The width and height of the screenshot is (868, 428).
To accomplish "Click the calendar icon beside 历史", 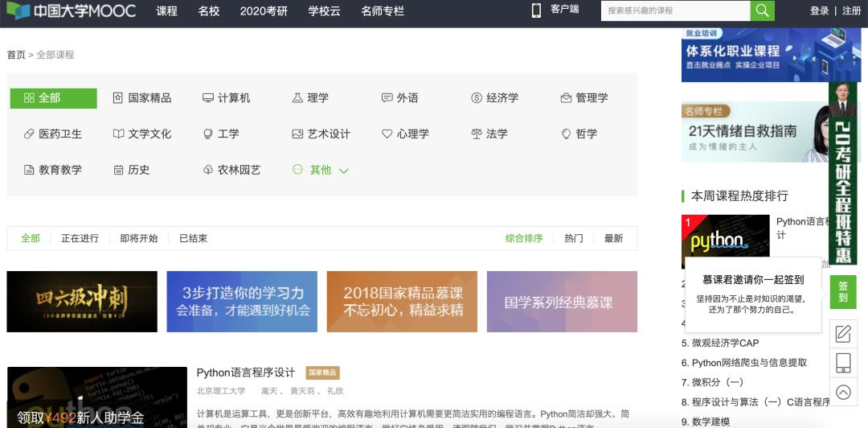I will 118,170.
